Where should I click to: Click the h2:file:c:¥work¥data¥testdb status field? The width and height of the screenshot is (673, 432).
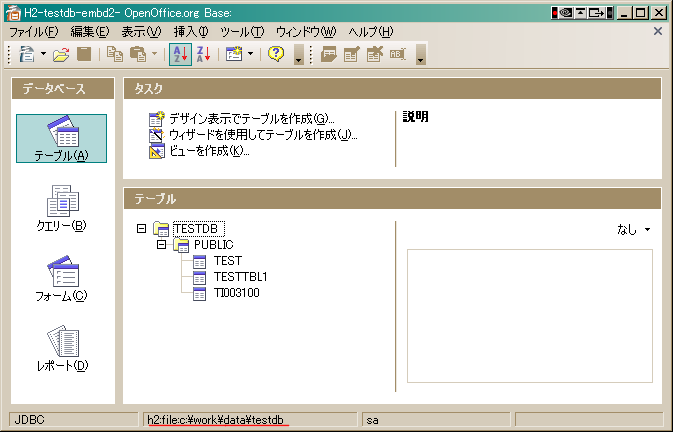click(250, 420)
